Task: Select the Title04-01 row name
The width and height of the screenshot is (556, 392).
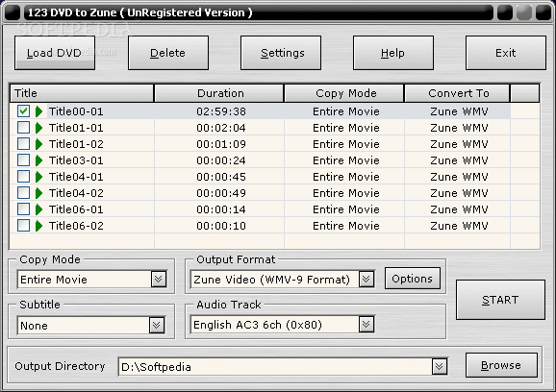Action: click(x=76, y=177)
